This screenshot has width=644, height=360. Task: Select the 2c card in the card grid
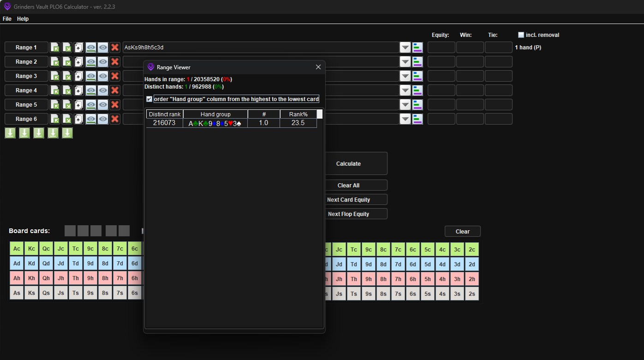(472, 249)
